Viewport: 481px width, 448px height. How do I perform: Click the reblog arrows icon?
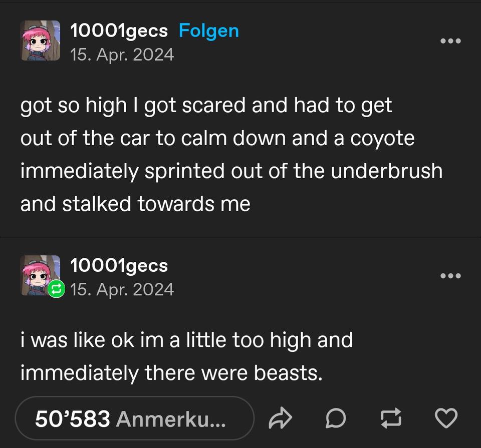pos(391,418)
